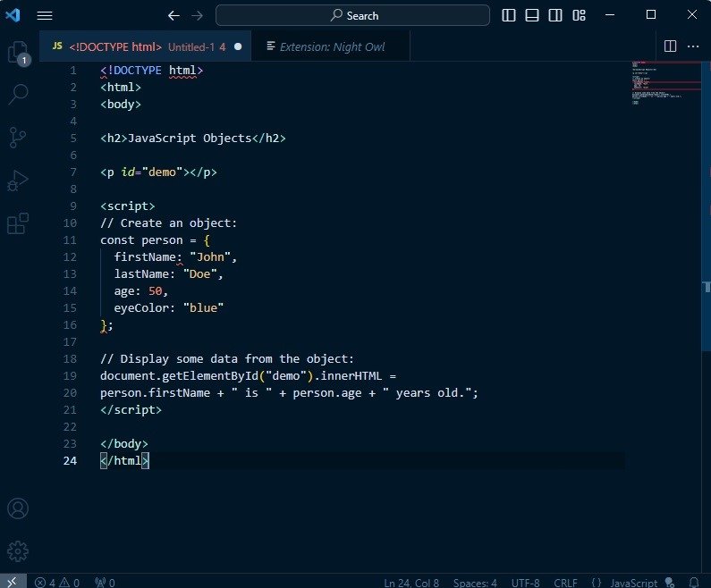Split the editor to the right
Screen dimensions: 711x588
670,46
